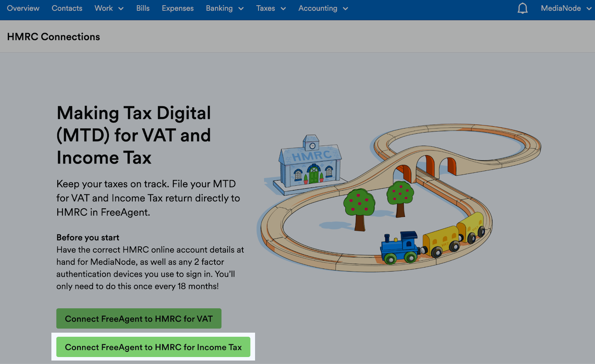Open the Contacts page
The height and width of the screenshot is (364, 595).
[67, 8]
